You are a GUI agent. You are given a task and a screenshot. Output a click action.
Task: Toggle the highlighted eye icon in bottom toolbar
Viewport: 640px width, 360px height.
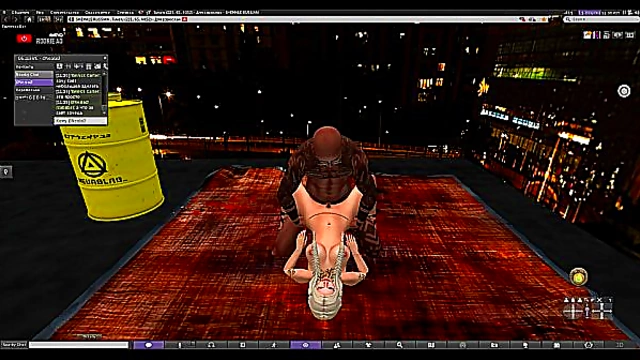[x=305, y=345]
